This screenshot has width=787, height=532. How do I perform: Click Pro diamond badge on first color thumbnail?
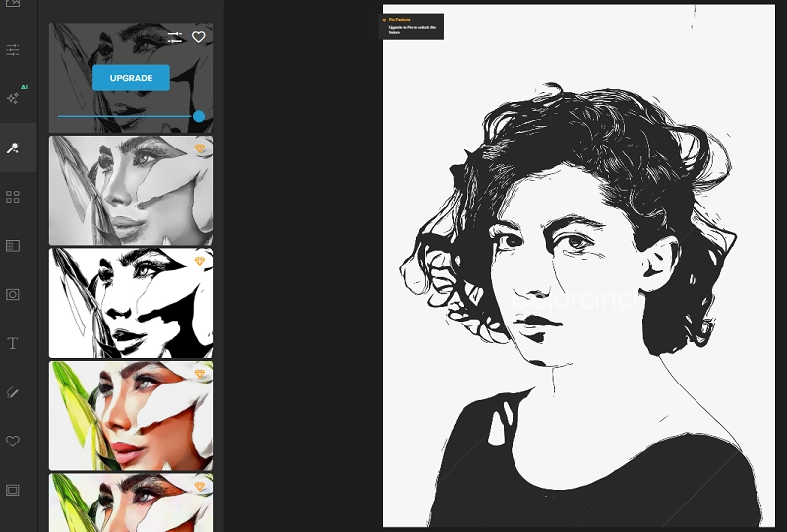(200, 374)
